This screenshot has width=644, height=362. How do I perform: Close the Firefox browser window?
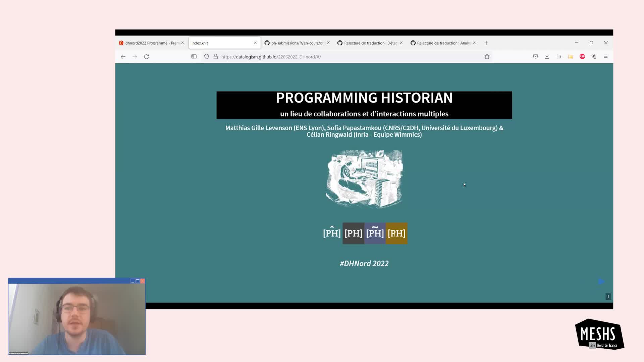[x=606, y=43]
